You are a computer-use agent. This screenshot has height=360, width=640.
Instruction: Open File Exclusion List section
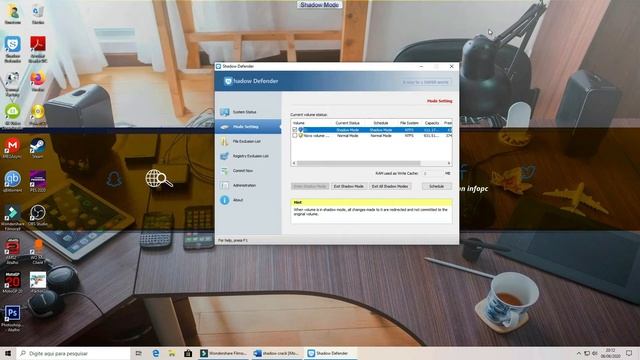tap(248, 141)
